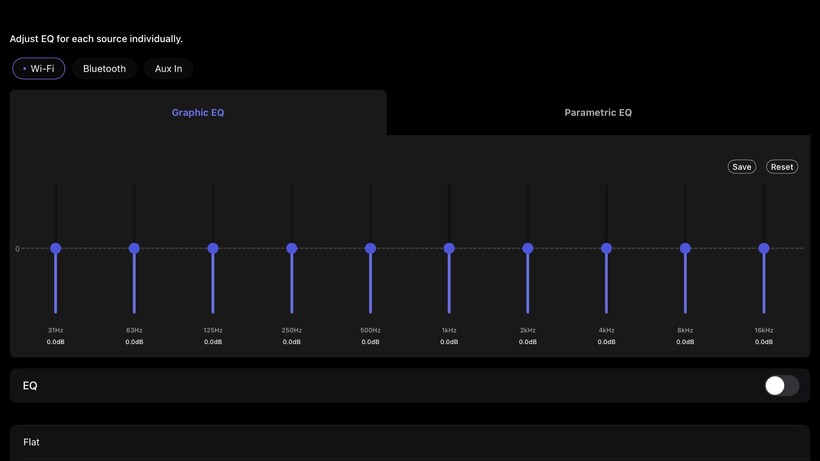Select the Wi-Fi source option

[39, 69]
